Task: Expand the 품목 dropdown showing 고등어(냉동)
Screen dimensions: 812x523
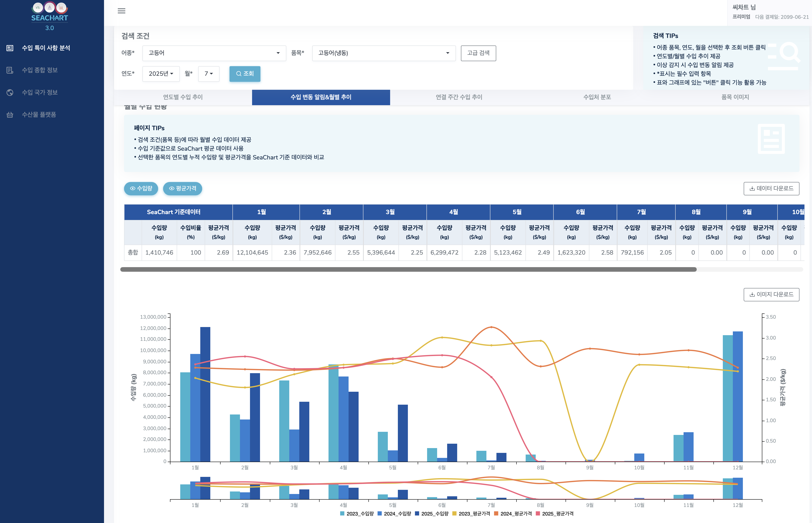Action: click(384, 53)
